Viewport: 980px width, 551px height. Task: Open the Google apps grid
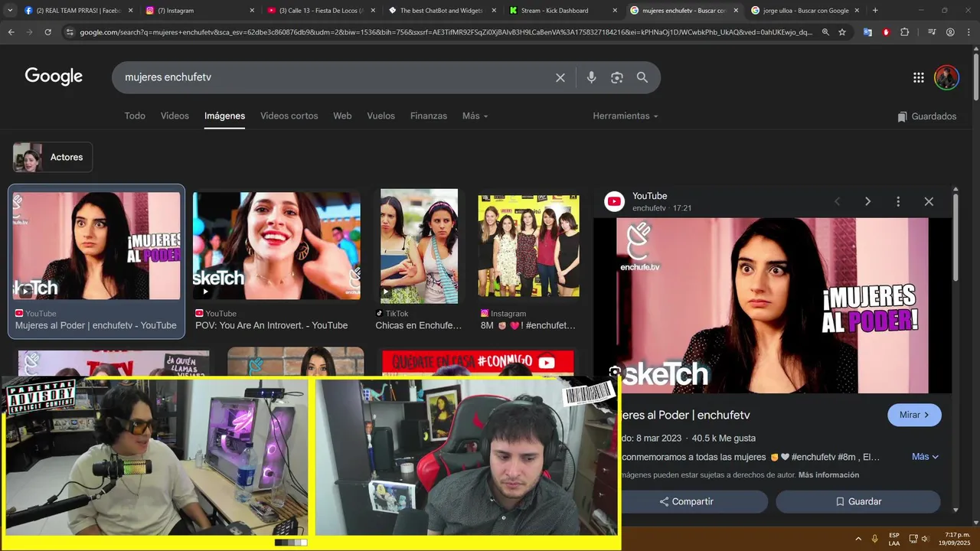point(919,77)
